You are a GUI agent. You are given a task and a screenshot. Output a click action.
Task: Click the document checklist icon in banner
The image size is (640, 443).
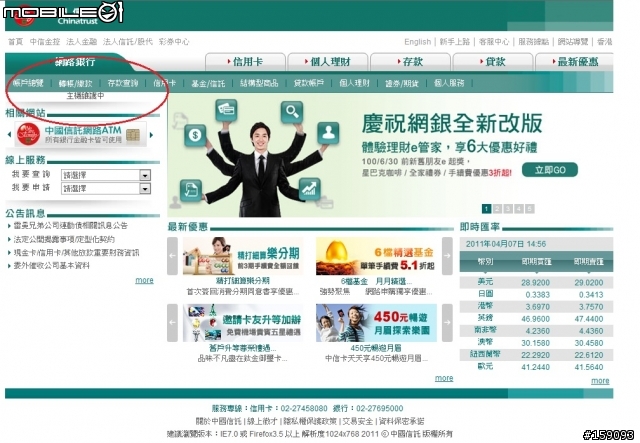[191, 190]
